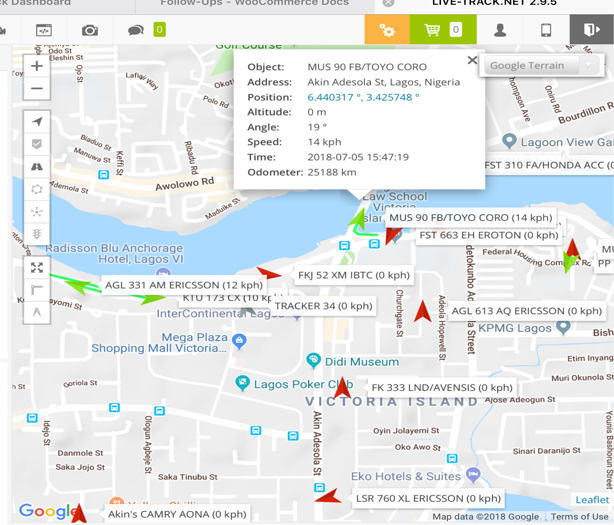Open the camera image gallery icon
Image resolution: width=614 pixels, height=525 pixels.
pyautogui.click(x=90, y=30)
